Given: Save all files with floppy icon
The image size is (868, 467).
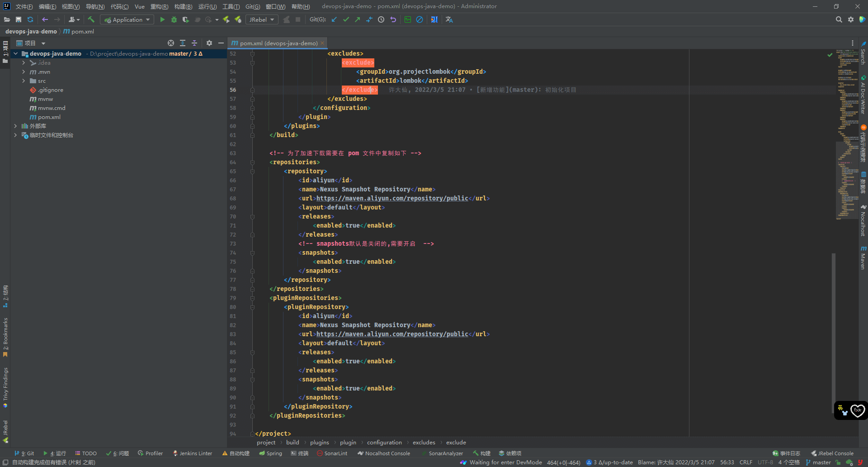Looking at the screenshot, I should (19, 19).
